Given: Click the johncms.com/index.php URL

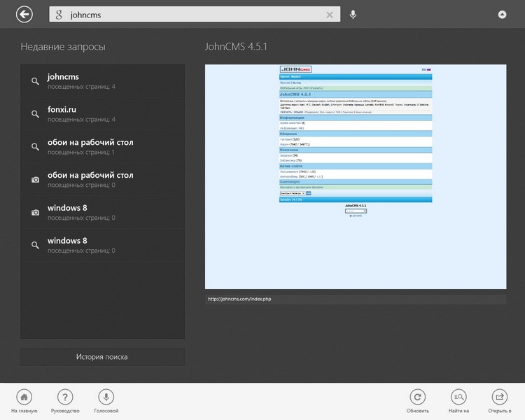Looking at the screenshot, I should click(x=239, y=299).
